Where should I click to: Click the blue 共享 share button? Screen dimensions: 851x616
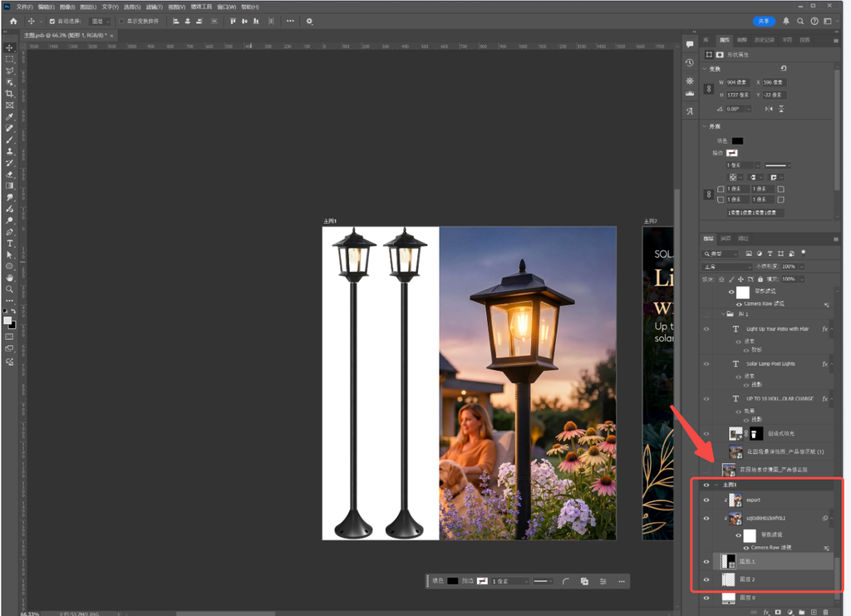click(764, 21)
